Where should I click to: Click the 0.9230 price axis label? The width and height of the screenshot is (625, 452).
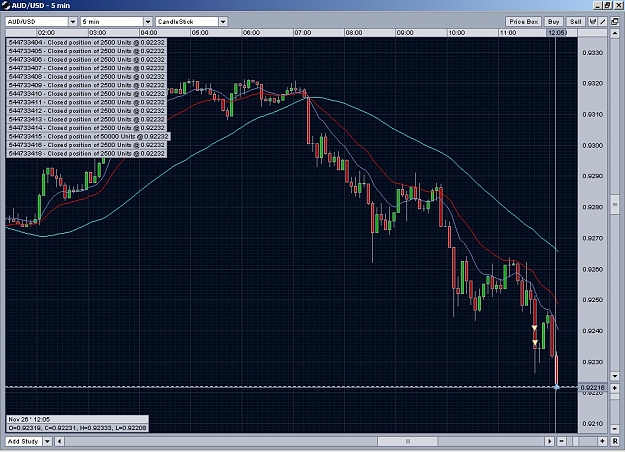592,362
